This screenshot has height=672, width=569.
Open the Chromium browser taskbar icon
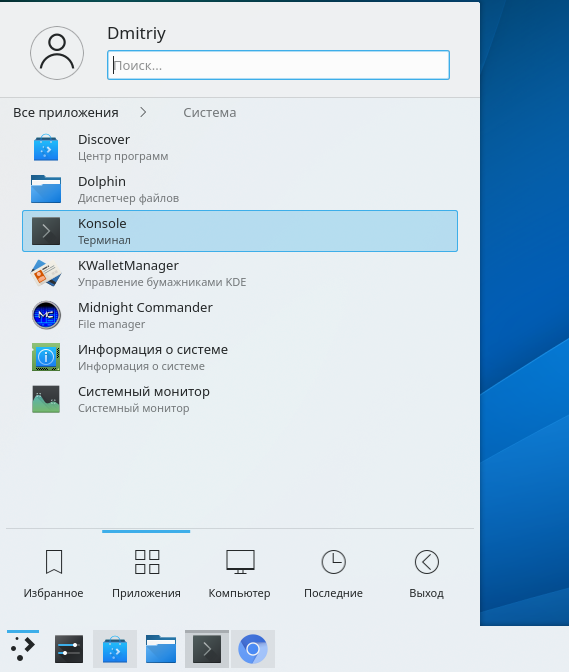[253, 649]
